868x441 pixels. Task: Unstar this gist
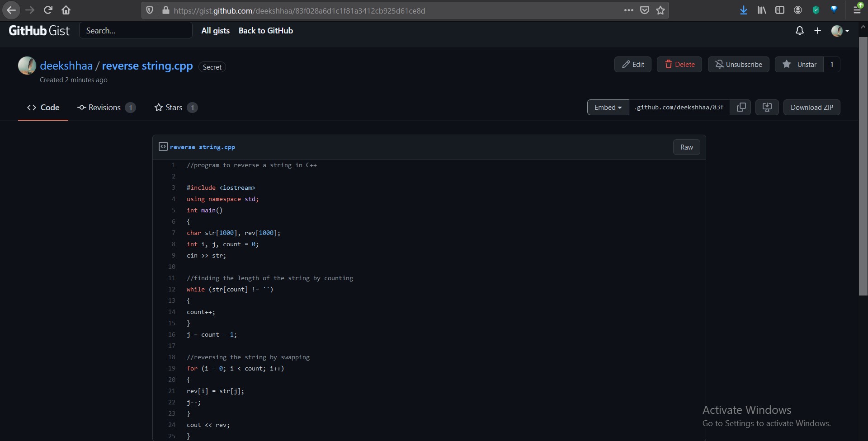tap(799, 64)
